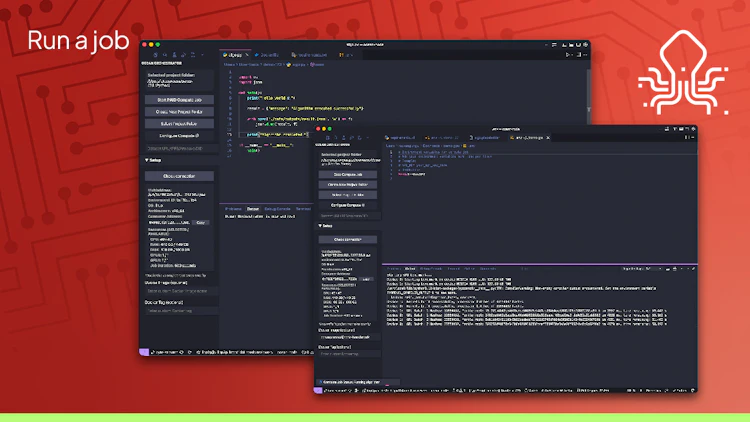Click remote indicator in back window status bar
Screen dimensions: 750x422
[144, 352]
